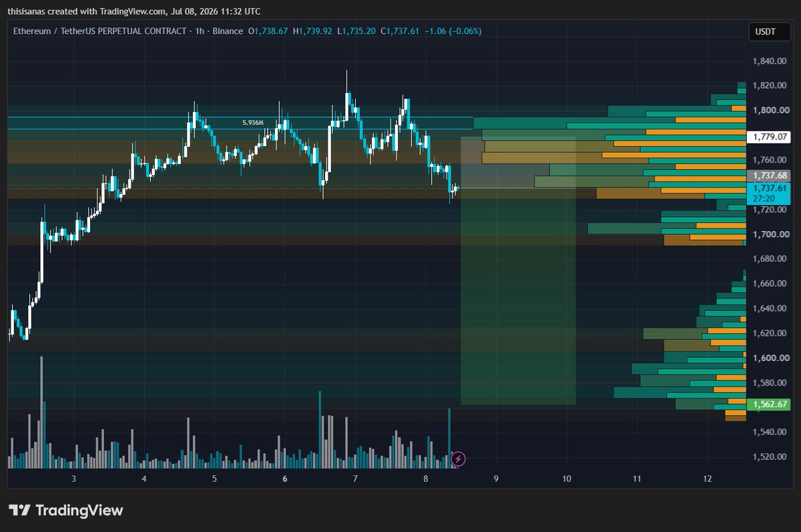Click the thisisanas created with TradingView.com caption

pyautogui.click(x=134, y=11)
